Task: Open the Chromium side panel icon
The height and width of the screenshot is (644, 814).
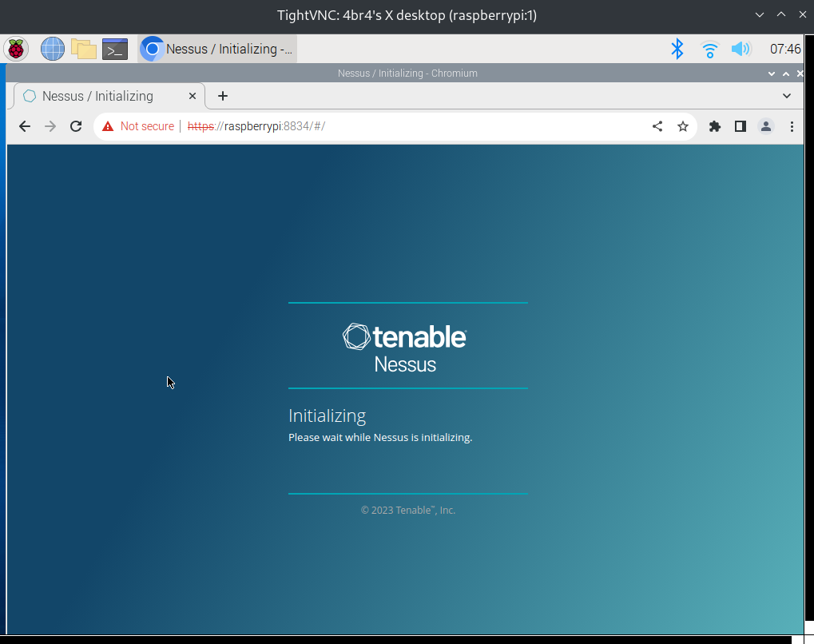Action: coord(740,126)
